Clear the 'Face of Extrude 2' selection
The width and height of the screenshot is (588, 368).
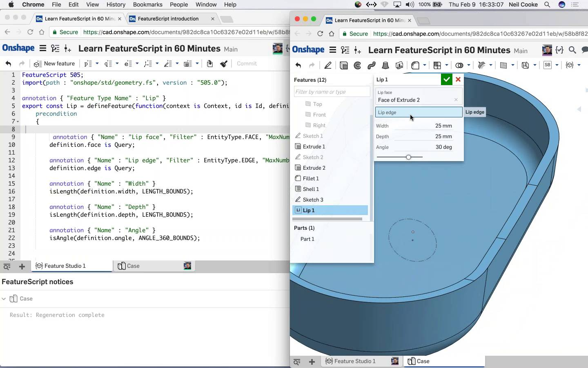(456, 100)
